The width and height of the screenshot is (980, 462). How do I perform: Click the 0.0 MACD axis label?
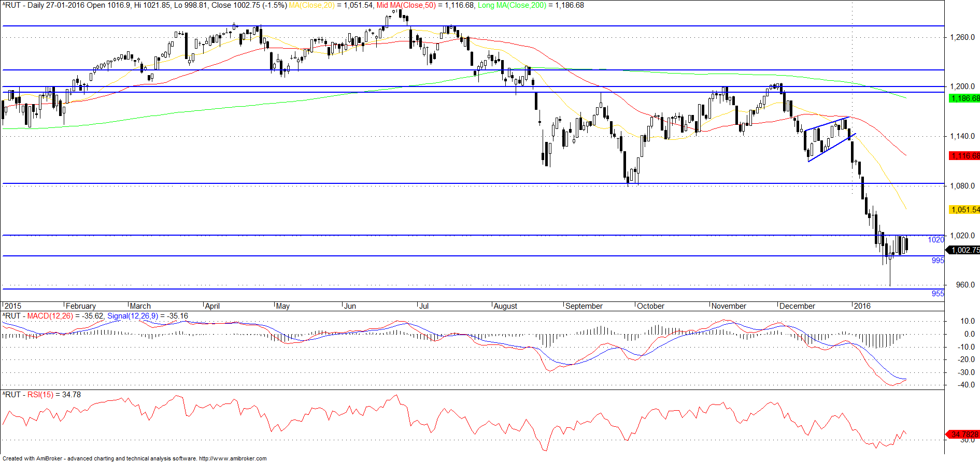970,334
